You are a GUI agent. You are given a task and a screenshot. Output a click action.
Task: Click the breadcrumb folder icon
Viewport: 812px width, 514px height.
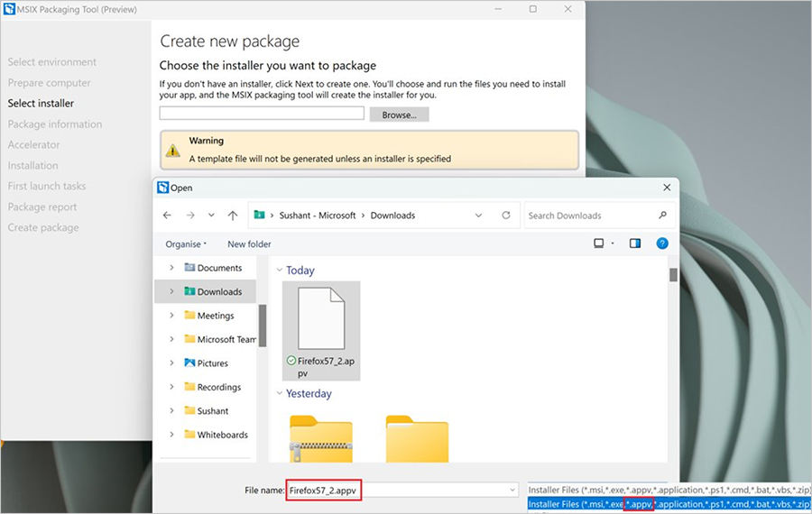[260, 215]
